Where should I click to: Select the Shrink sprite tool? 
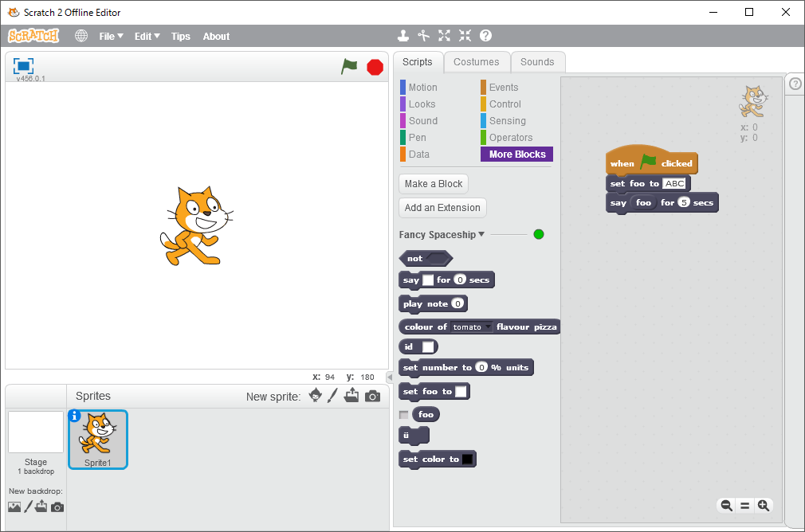[x=465, y=36]
